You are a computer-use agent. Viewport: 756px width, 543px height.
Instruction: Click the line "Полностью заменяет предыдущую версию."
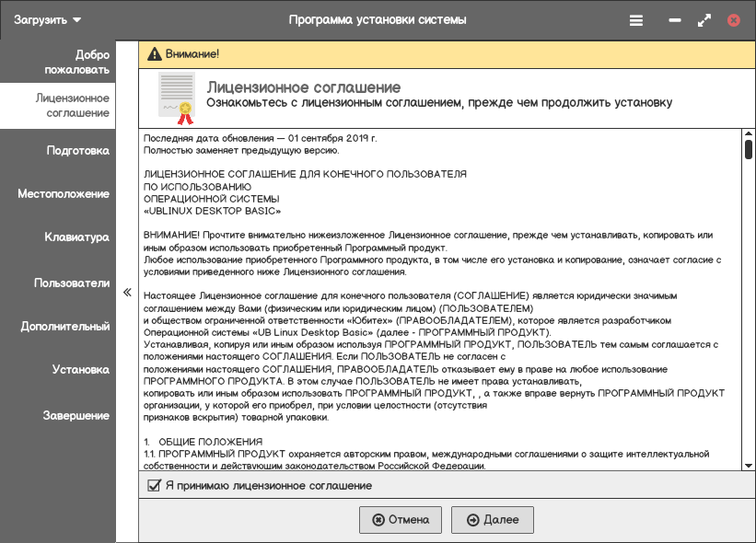click(241, 150)
